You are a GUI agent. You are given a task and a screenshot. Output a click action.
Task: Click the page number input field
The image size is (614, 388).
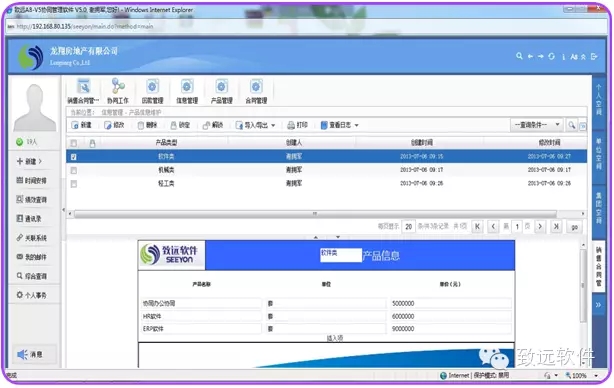pyautogui.click(x=517, y=227)
